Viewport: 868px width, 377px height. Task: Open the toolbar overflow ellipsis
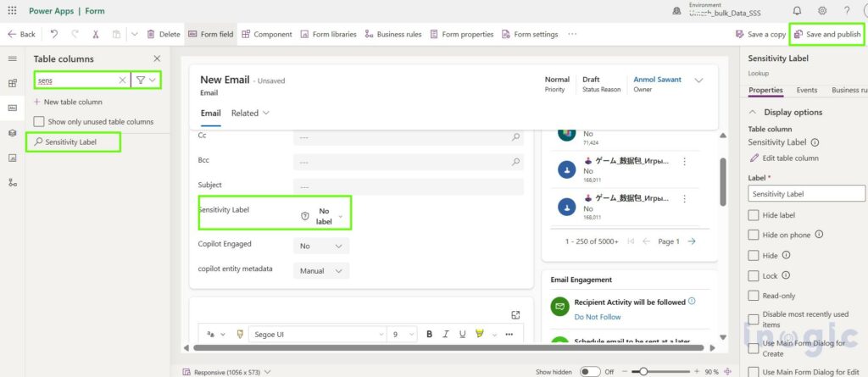(x=572, y=35)
